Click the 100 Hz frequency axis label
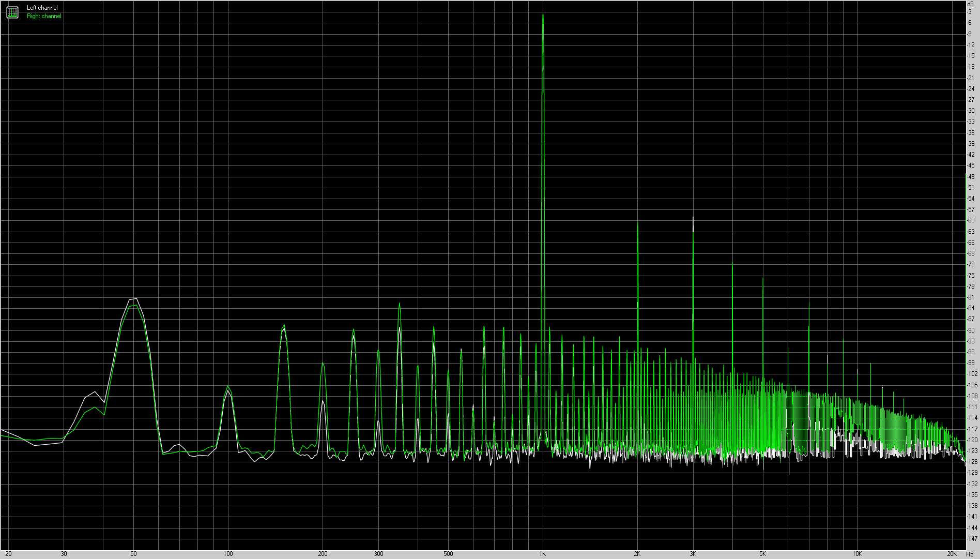This screenshot has height=559, width=980. 228,554
